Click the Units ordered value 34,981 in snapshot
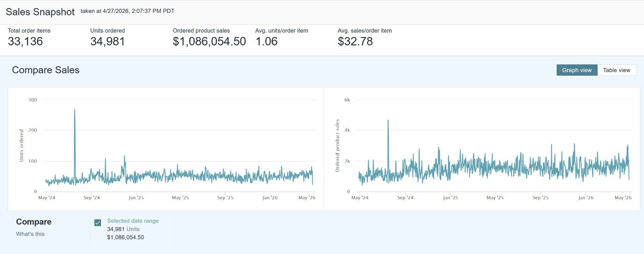 [x=108, y=41]
